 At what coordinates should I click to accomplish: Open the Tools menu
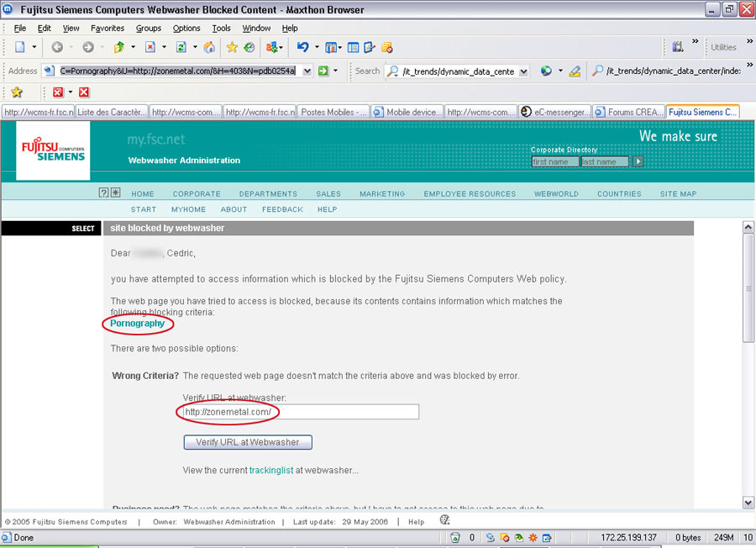[221, 28]
